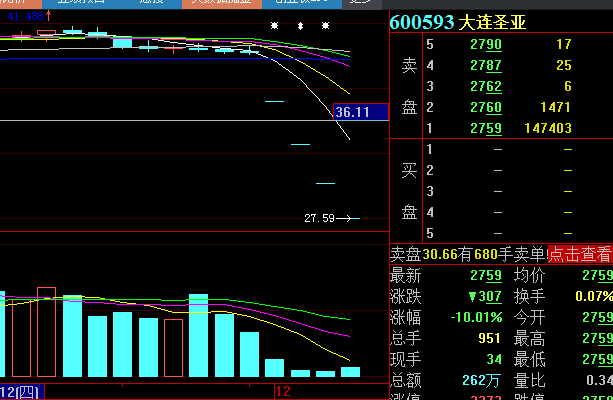Click the 最高 label

point(529,339)
